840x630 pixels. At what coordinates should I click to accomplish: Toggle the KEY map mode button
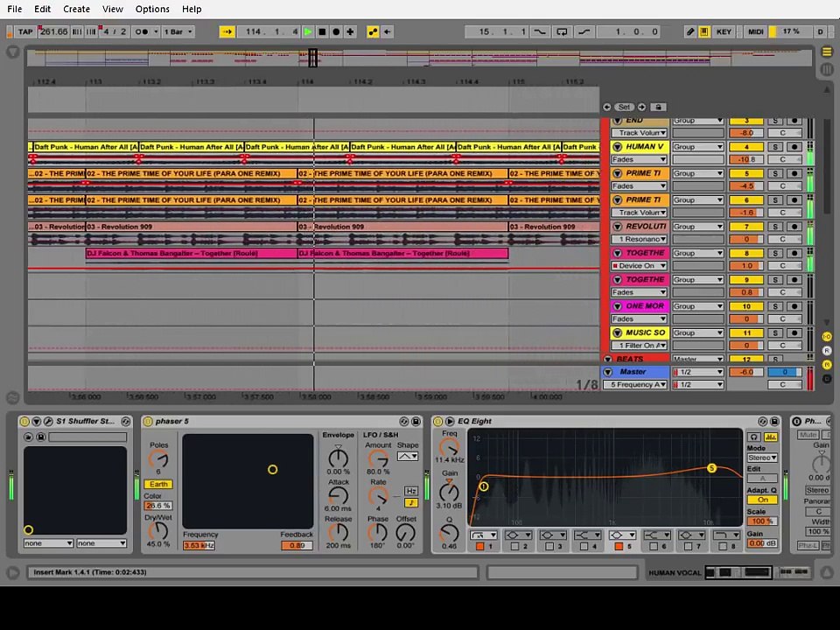[724, 31]
